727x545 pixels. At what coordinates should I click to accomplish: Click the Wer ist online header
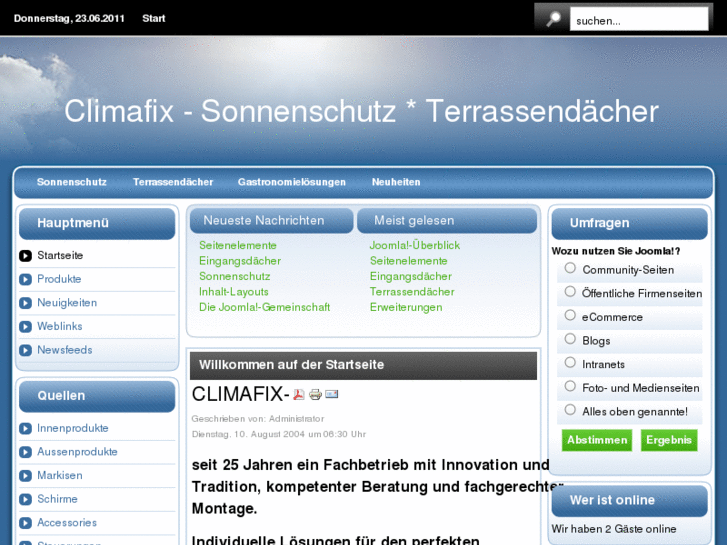630,500
